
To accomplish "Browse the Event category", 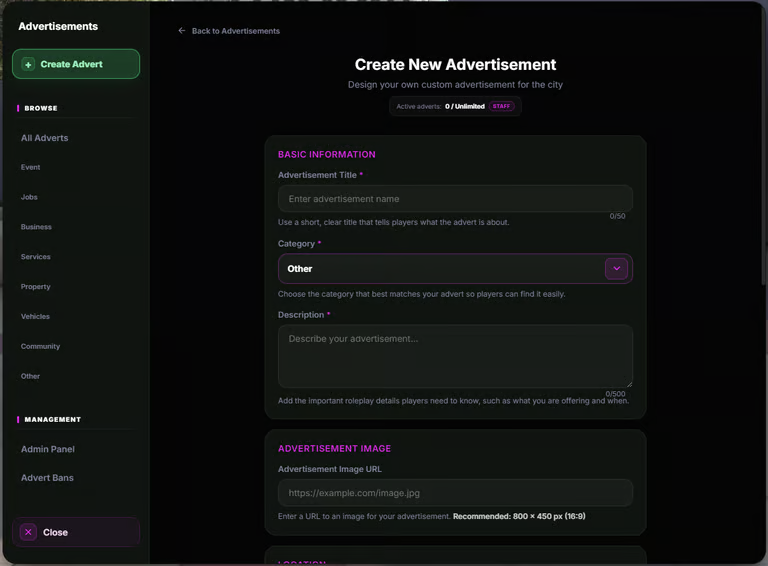I will [30, 167].
